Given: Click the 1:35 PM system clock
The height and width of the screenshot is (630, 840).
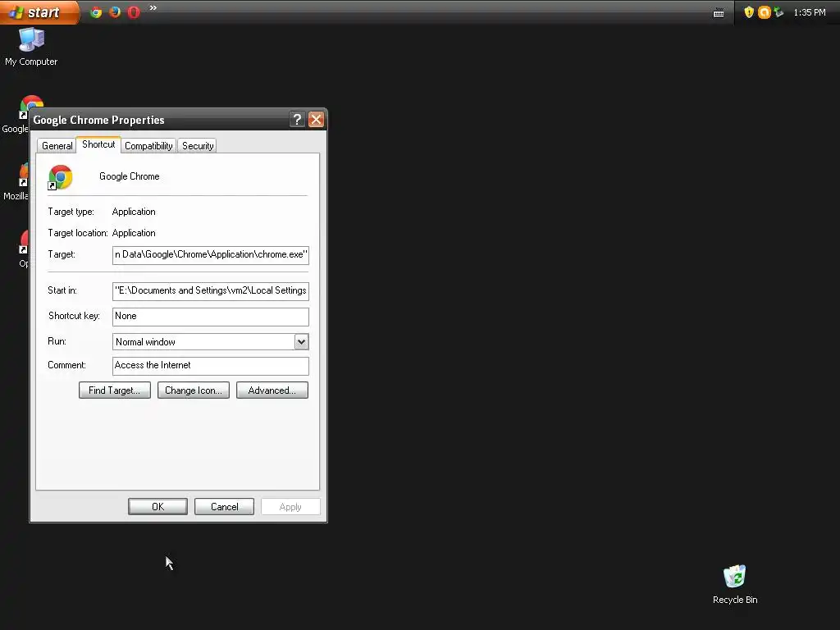Looking at the screenshot, I should coord(810,12).
